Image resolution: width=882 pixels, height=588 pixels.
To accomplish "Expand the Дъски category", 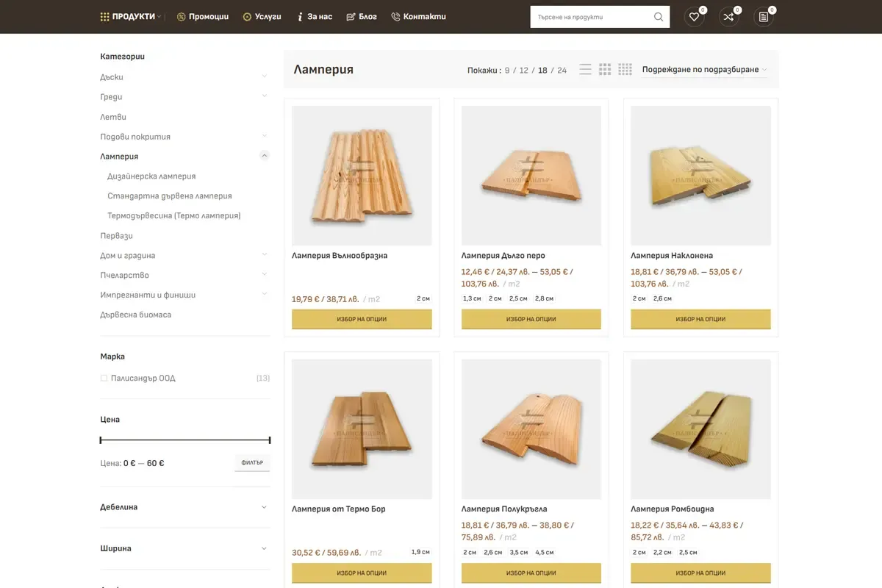I will [x=265, y=76].
